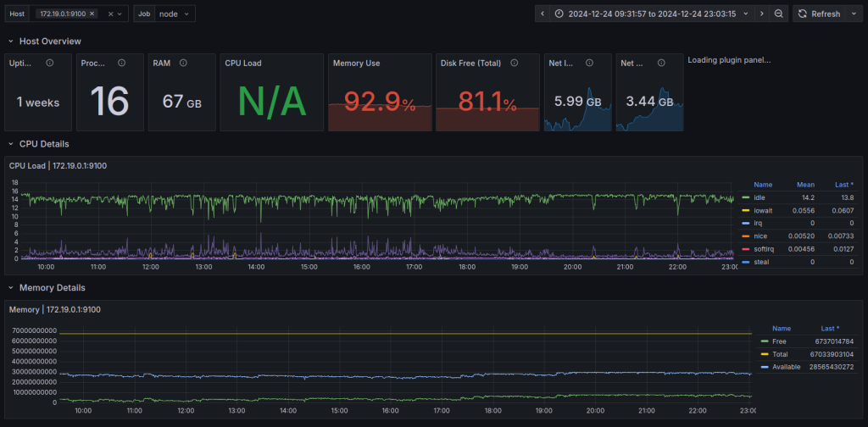Click the Refresh dashboard button

tap(820, 14)
